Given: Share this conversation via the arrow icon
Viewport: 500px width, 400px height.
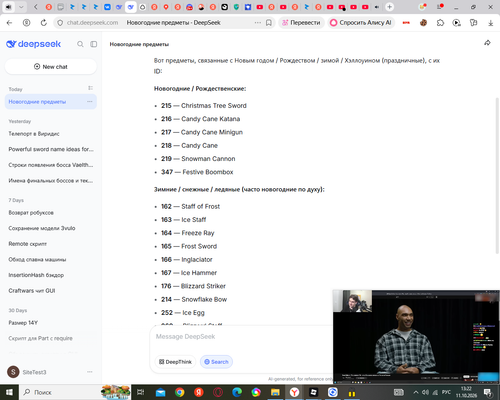Looking at the screenshot, I should (487, 43).
